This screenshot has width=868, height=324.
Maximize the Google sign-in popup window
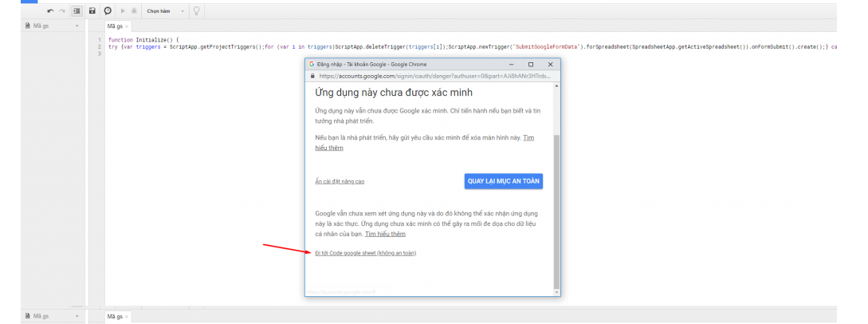point(531,64)
